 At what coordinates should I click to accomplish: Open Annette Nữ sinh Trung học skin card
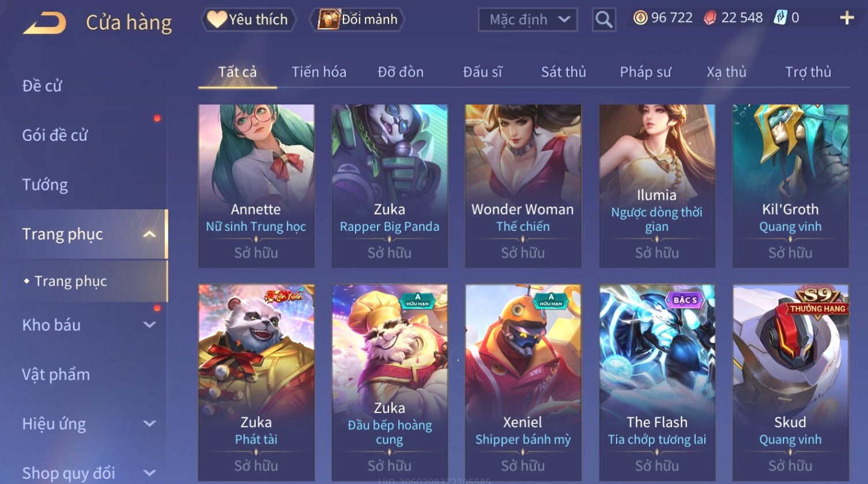pyautogui.click(x=256, y=186)
